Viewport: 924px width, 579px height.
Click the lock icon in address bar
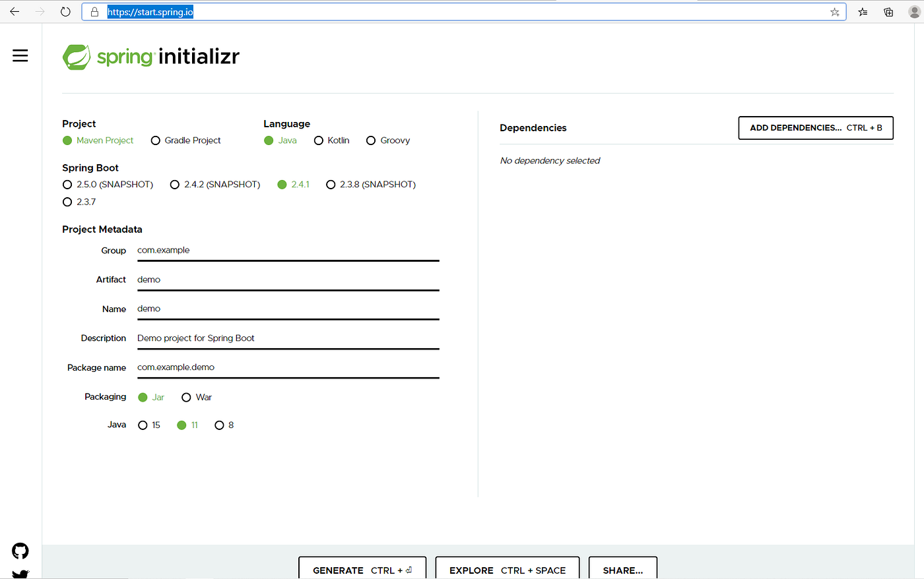point(94,12)
